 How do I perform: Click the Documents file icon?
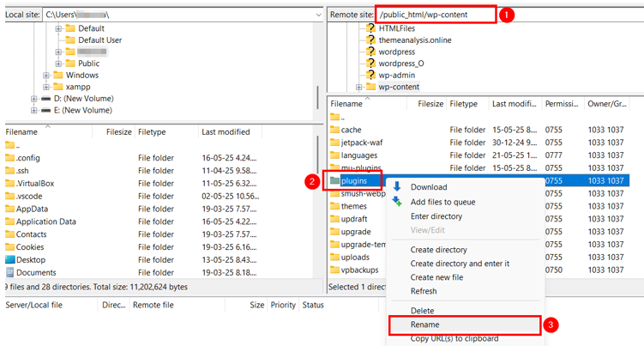click(x=9, y=272)
